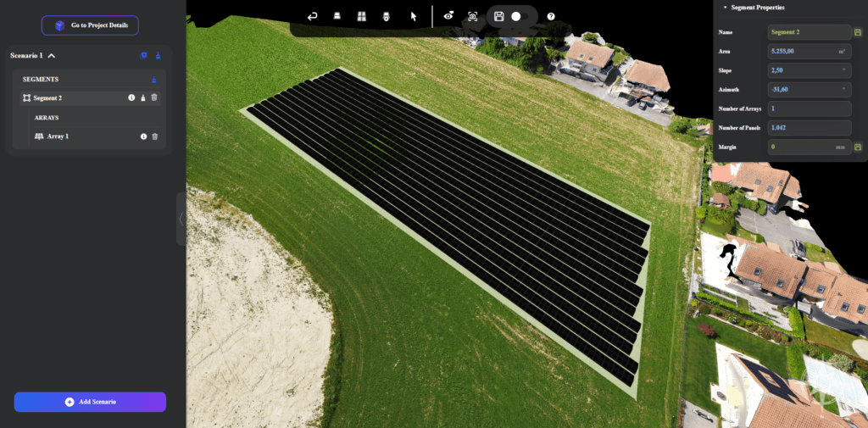Image resolution: width=868 pixels, height=428 pixels.
Task: Open help with the question mark icon
Action: click(x=551, y=17)
